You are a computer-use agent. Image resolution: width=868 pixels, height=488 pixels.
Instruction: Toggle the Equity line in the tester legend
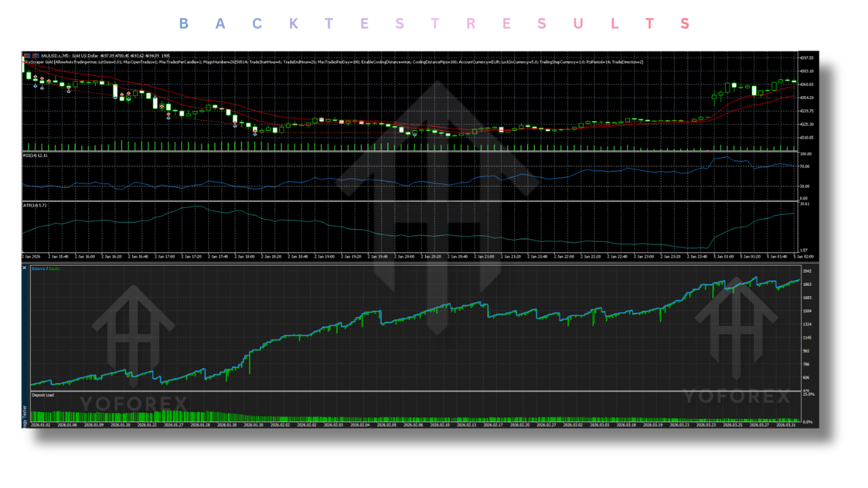tap(53, 268)
